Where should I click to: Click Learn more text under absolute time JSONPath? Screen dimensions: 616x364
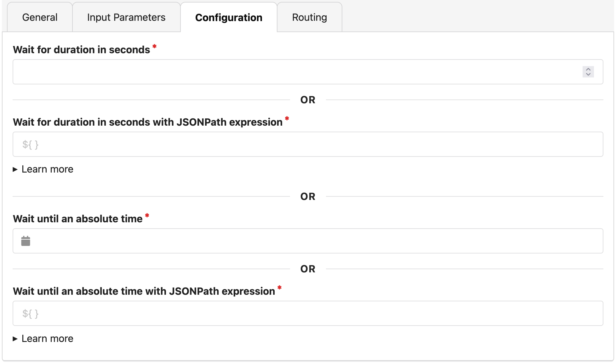(47, 339)
